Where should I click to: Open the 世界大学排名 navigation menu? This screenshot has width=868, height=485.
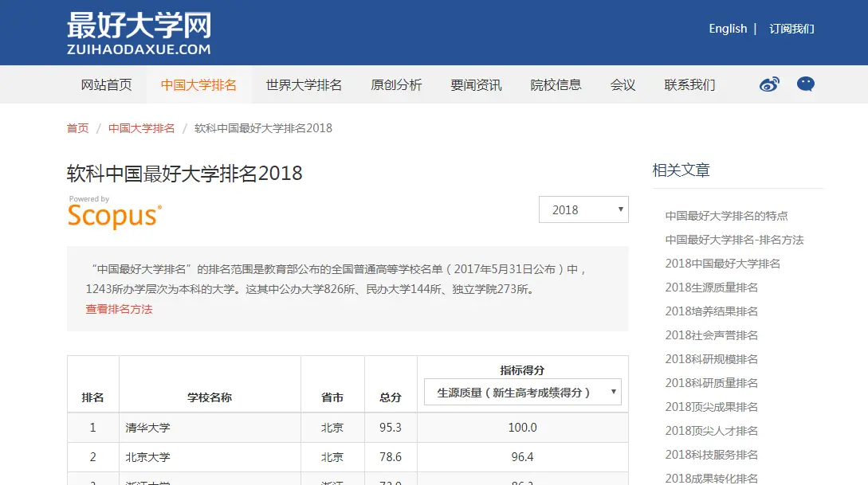point(303,84)
